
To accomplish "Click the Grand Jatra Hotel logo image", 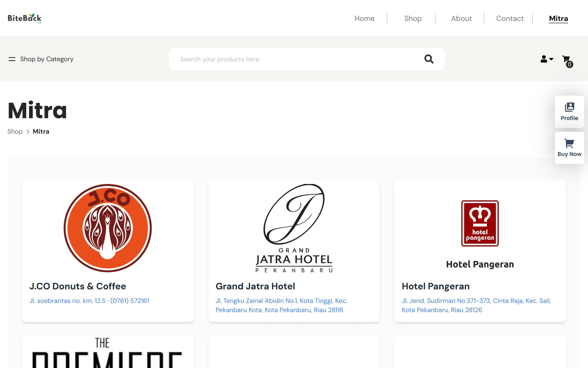I will click(294, 228).
